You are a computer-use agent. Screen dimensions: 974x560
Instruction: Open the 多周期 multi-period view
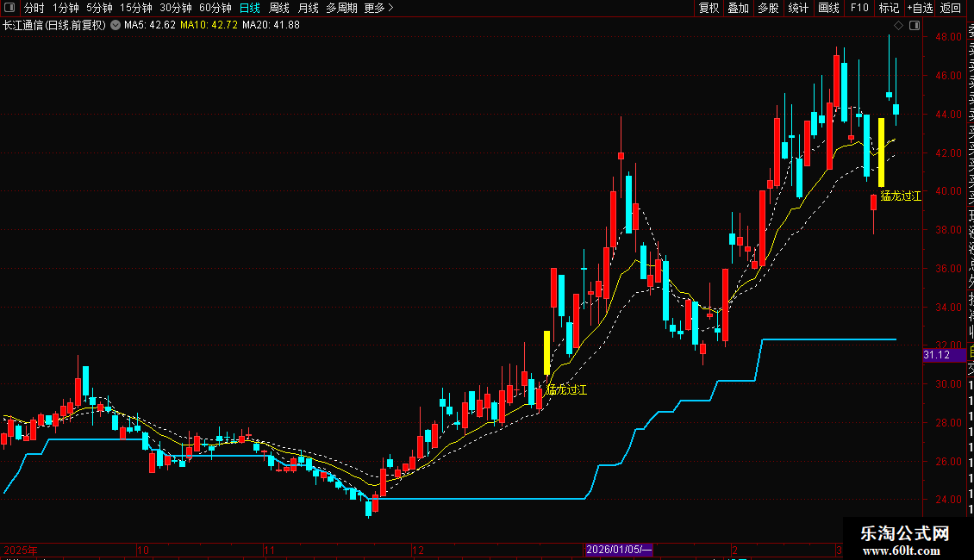coord(341,8)
